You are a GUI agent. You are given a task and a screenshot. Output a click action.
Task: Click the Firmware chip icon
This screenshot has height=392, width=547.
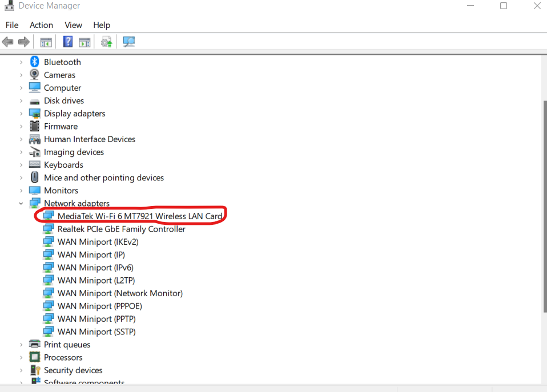pyautogui.click(x=34, y=126)
